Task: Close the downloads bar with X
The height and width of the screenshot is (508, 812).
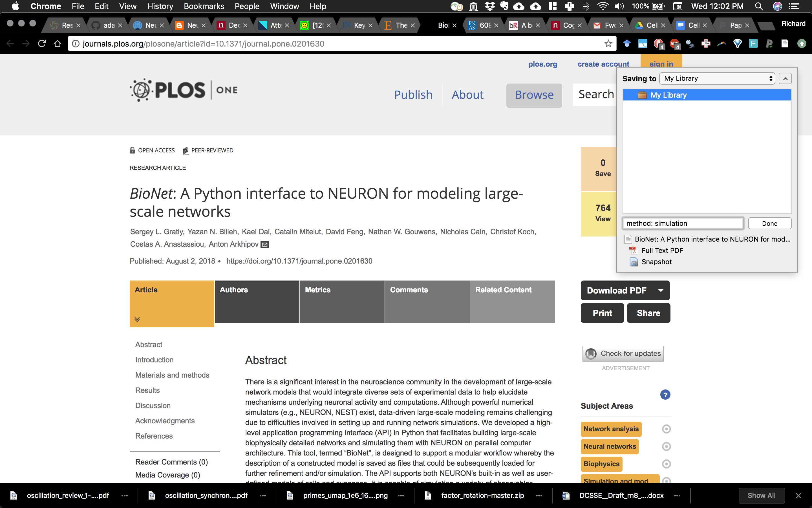Action: 798,496
